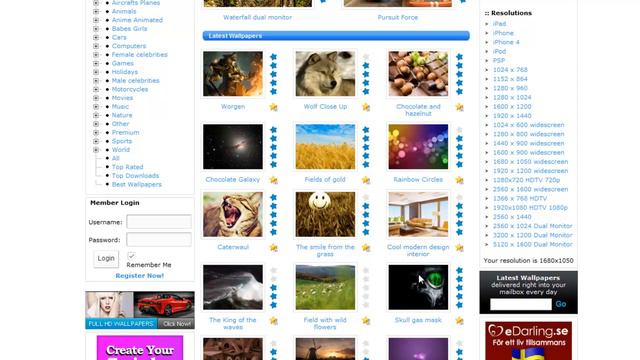The width and height of the screenshot is (640, 360).
Task: Open the Best Wallpapers list
Action: click(x=136, y=184)
